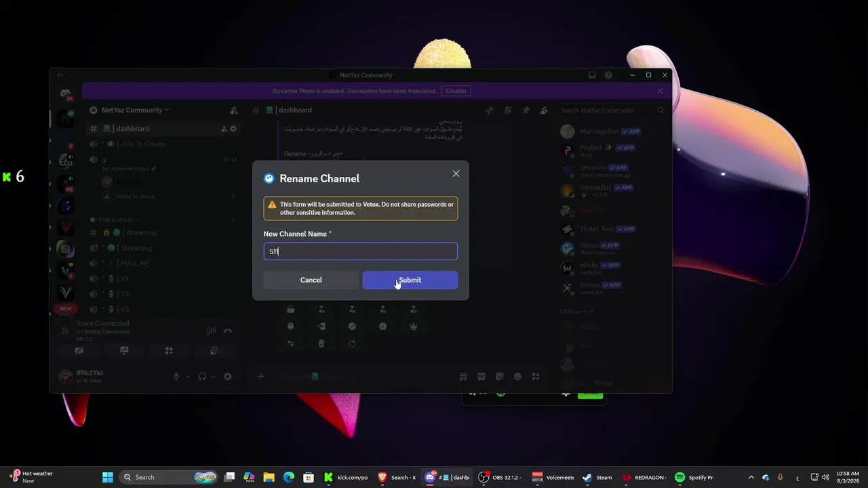Open the NotYaz Community server menu
This screenshot has height=488, width=868.
click(x=134, y=110)
